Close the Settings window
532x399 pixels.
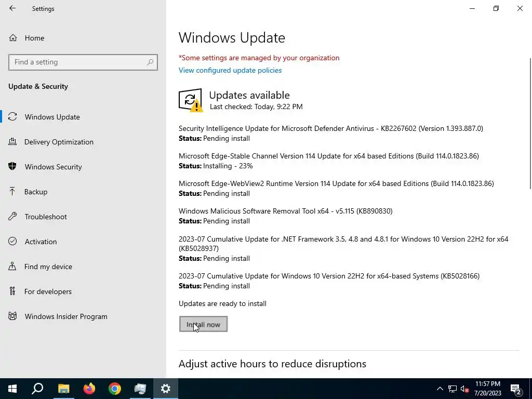click(520, 8)
